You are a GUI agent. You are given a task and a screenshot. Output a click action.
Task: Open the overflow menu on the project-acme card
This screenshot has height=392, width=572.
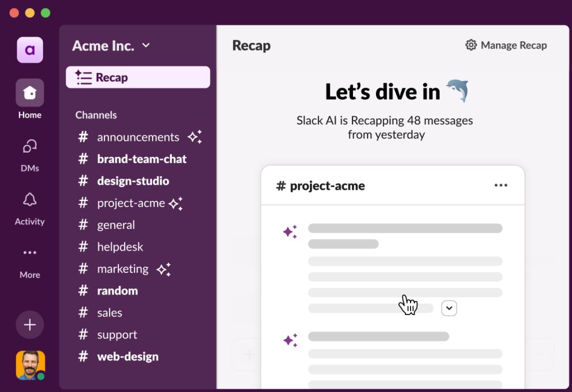tap(501, 185)
